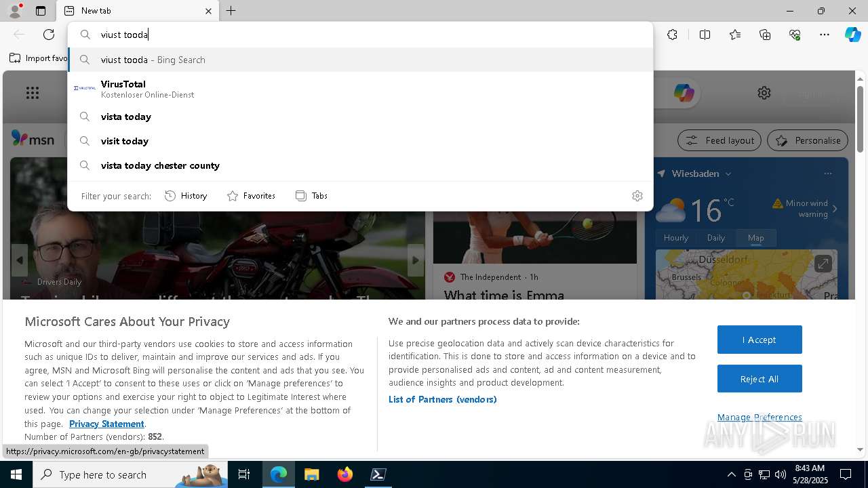
Task: Open address bar suggestion settings gear
Action: pos(637,196)
